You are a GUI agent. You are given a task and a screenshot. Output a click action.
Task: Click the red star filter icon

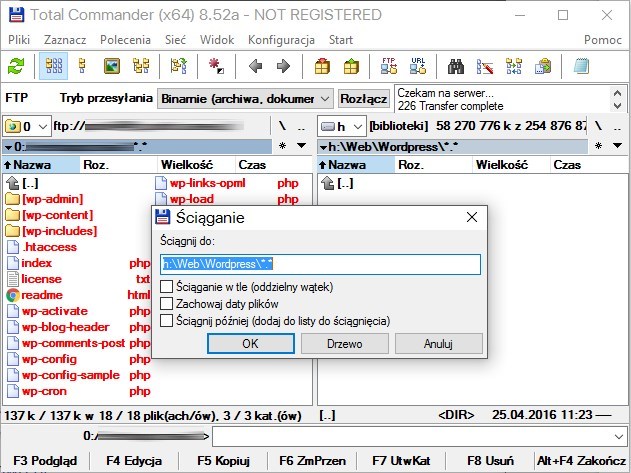(x=216, y=66)
